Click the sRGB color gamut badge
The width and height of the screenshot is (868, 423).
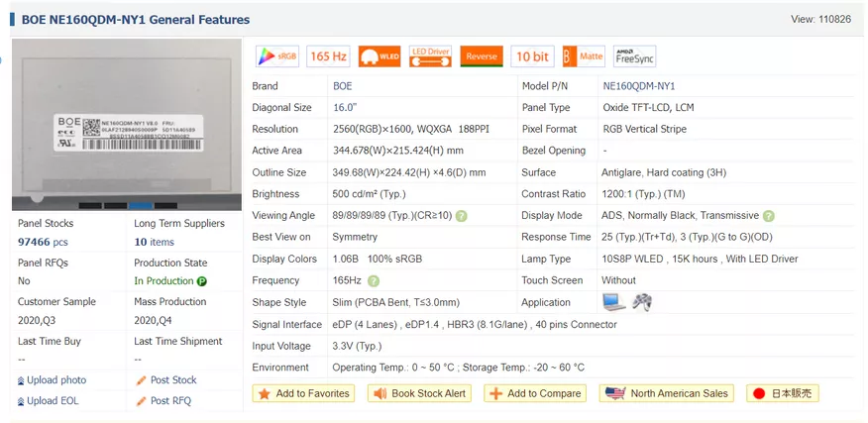(x=277, y=56)
